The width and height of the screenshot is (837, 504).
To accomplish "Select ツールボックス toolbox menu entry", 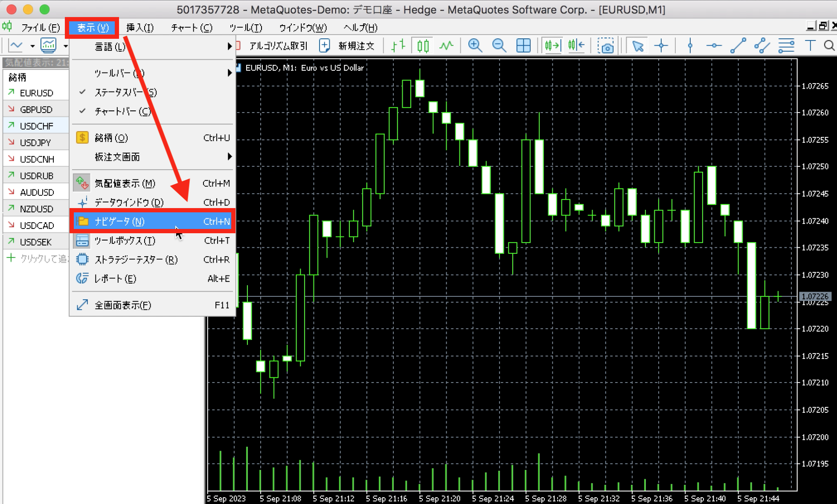I will tap(153, 240).
